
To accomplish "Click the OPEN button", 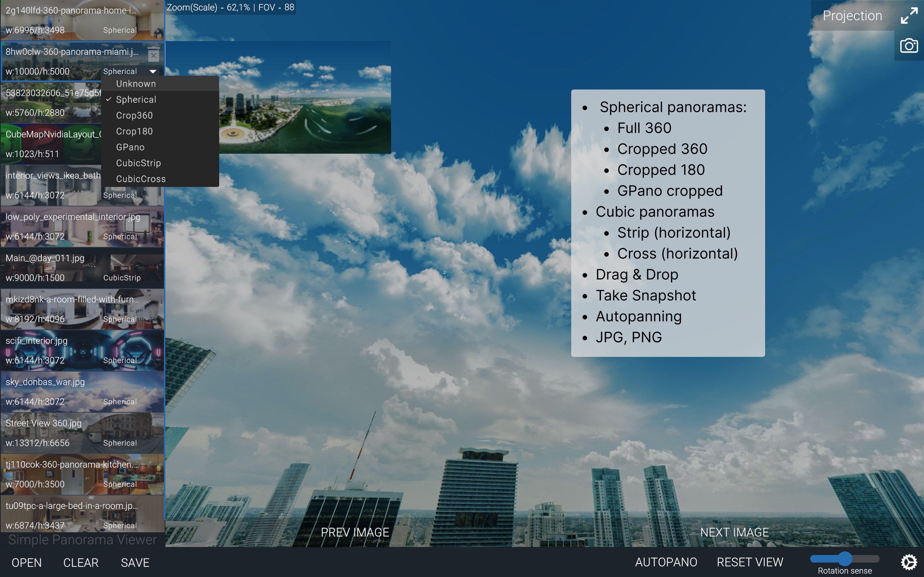I will pos(26,563).
